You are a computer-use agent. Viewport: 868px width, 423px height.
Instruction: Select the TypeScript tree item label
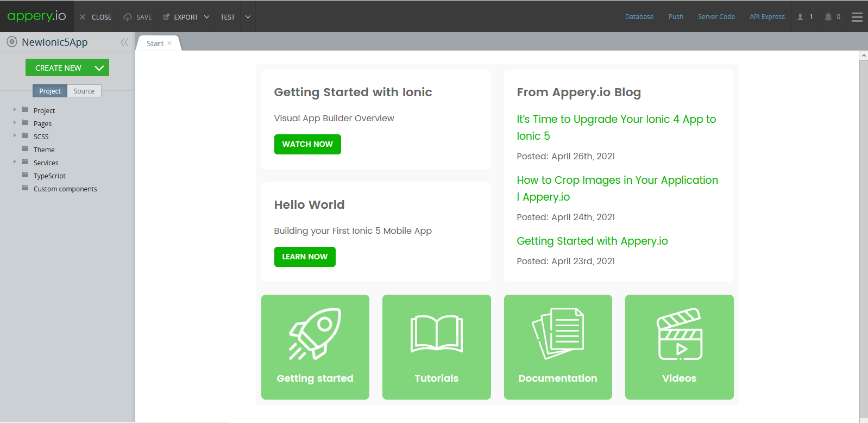click(x=49, y=176)
